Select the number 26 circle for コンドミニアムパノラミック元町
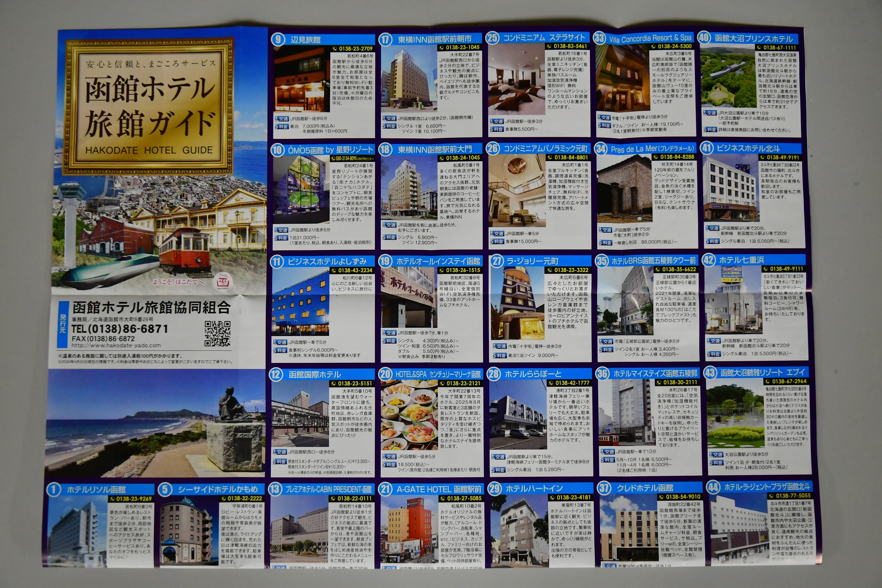Image resolution: width=882 pixels, height=588 pixels. click(x=493, y=148)
